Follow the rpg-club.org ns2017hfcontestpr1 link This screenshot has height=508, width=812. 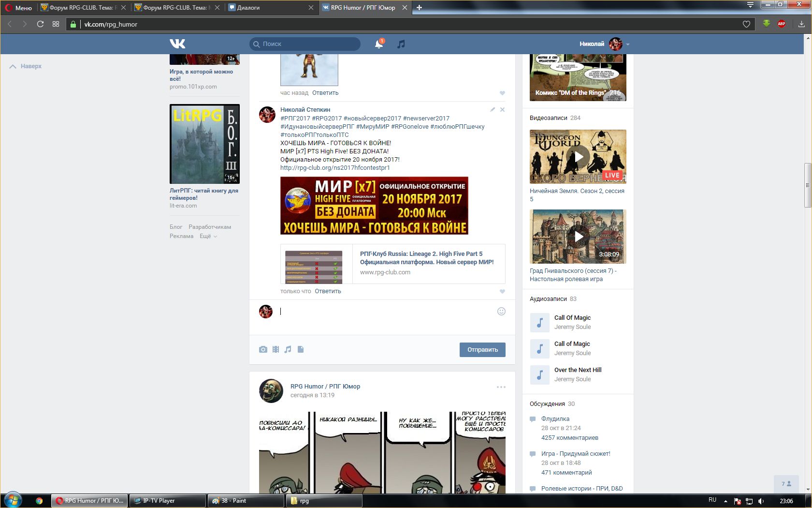tap(335, 168)
